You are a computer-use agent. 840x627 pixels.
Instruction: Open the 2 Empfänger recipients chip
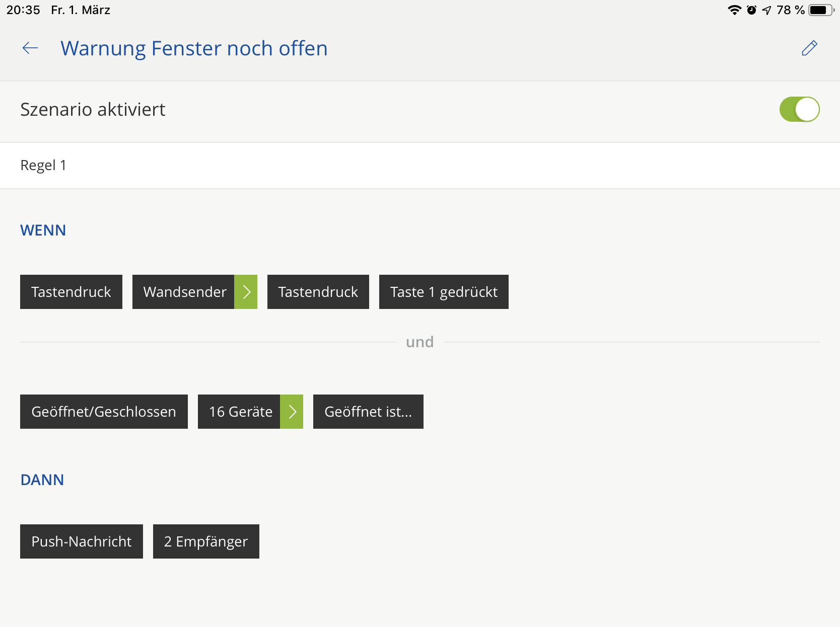pos(206,541)
